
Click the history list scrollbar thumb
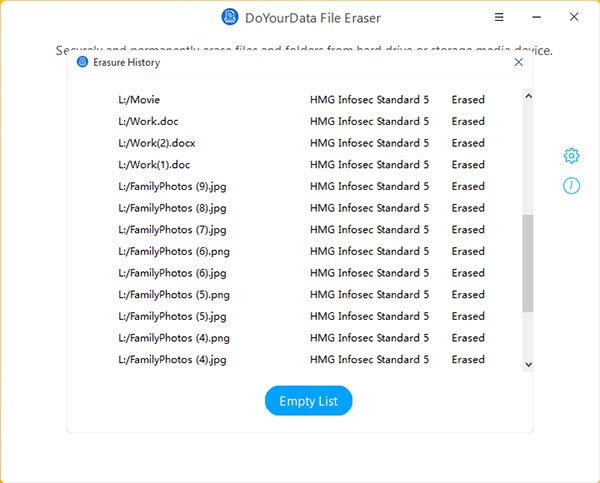tap(528, 263)
